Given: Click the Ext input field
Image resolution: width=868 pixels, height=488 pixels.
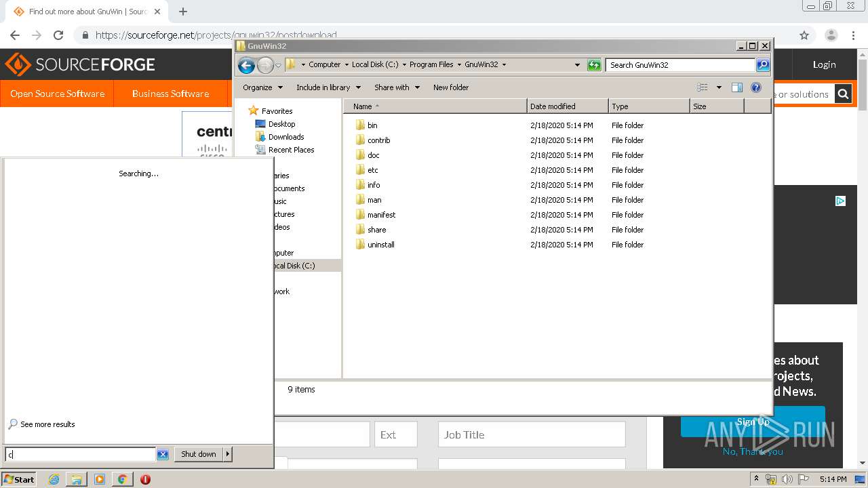Looking at the screenshot, I should [x=395, y=434].
